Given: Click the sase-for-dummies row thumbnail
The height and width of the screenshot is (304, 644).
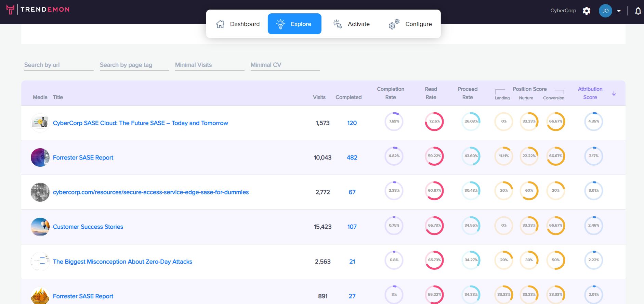Looking at the screenshot, I should point(40,192).
